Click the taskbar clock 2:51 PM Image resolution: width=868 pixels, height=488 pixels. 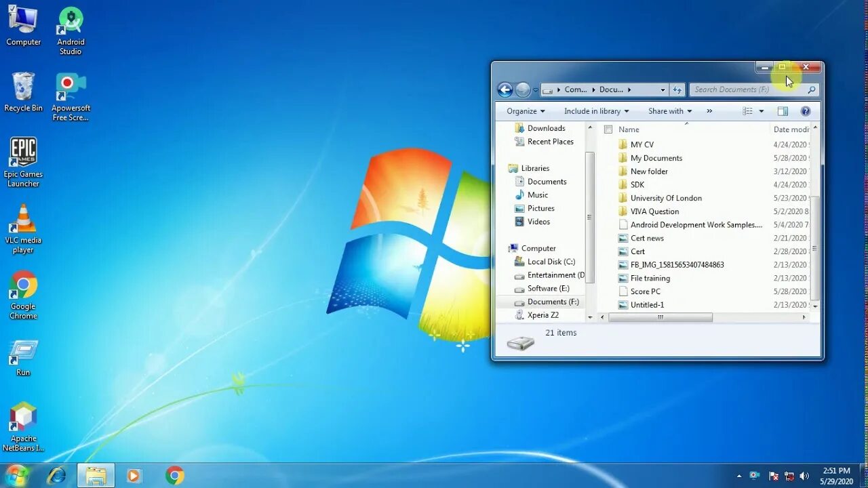[x=836, y=476]
